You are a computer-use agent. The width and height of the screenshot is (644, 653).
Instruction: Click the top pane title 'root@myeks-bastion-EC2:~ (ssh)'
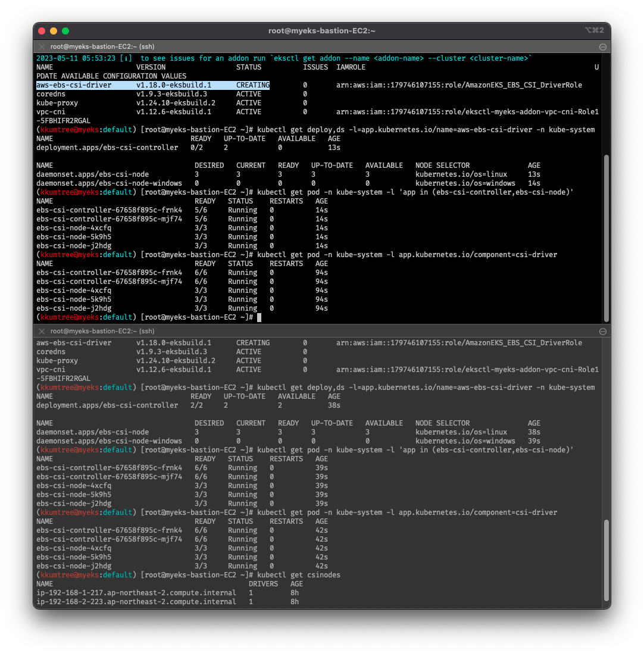coord(102,46)
